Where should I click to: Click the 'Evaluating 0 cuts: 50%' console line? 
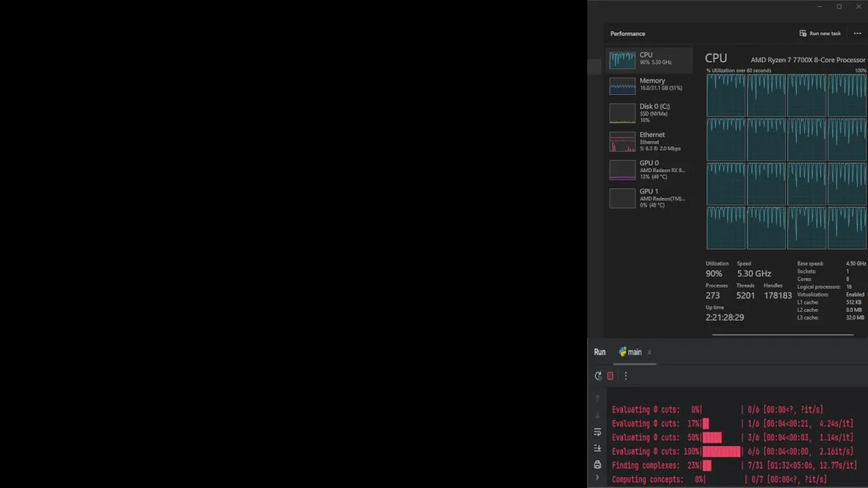732,438
